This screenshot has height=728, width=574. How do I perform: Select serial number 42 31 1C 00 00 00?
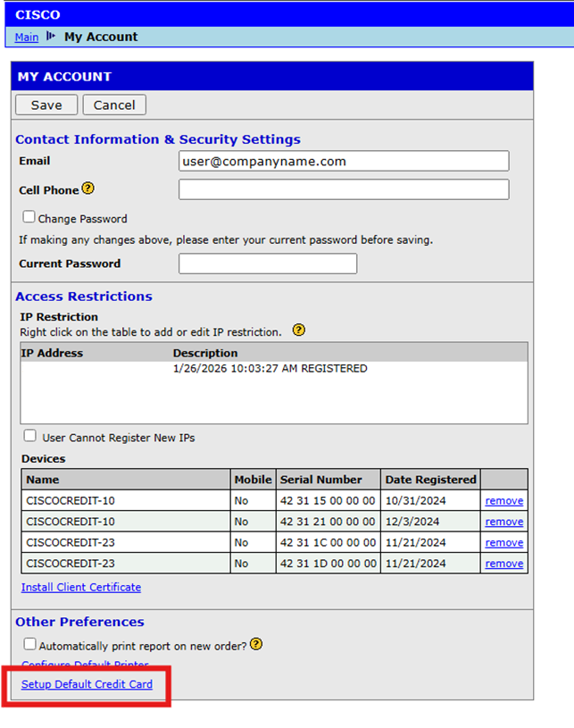[329, 543]
